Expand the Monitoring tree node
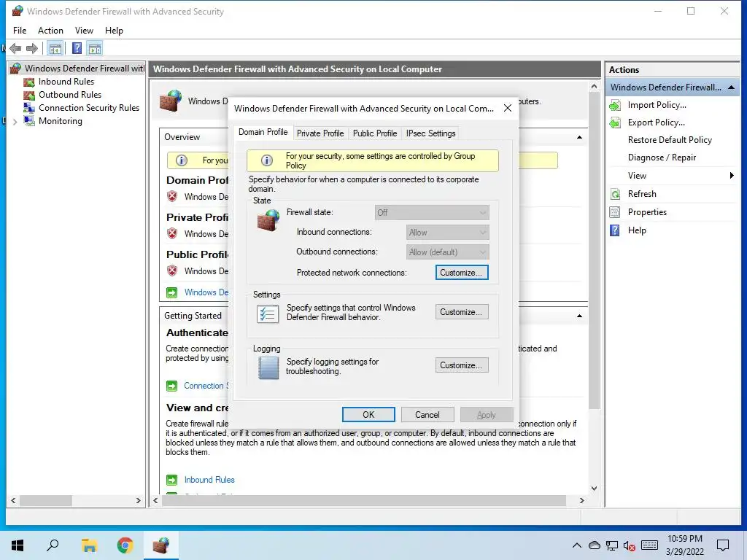Image resolution: width=747 pixels, height=560 pixels. pos(15,122)
